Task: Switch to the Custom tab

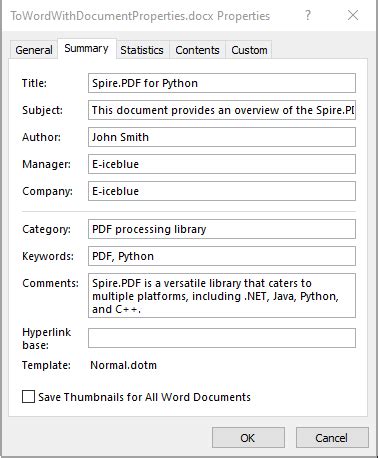Action: tap(249, 50)
